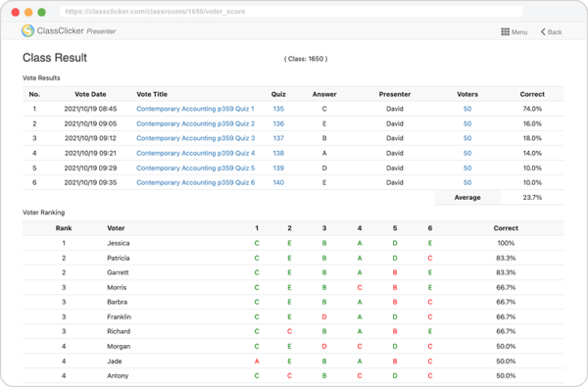Open the Menu grid icon
Viewport: 588px width, 387px height.
click(x=505, y=32)
